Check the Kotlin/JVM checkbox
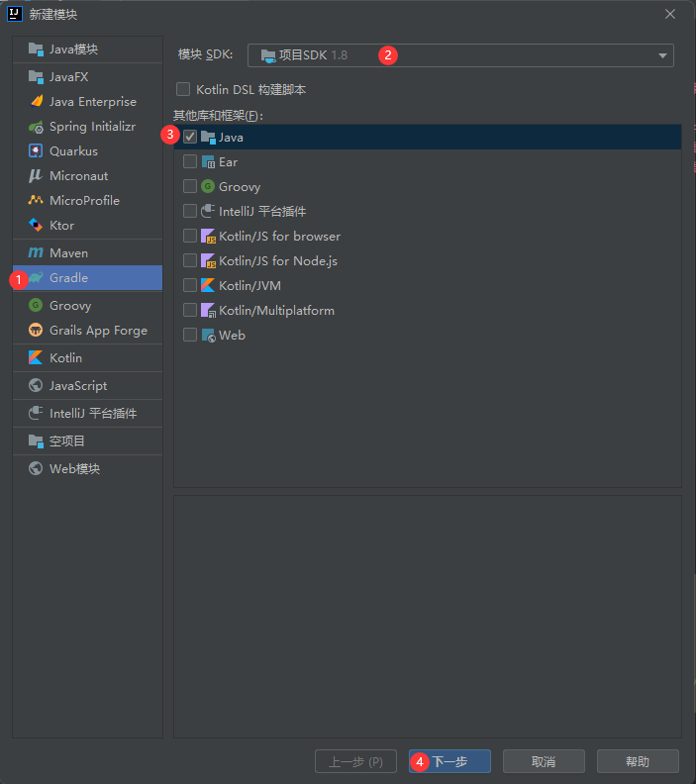The height and width of the screenshot is (784, 696). pyautogui.click(x=190, y=285)
